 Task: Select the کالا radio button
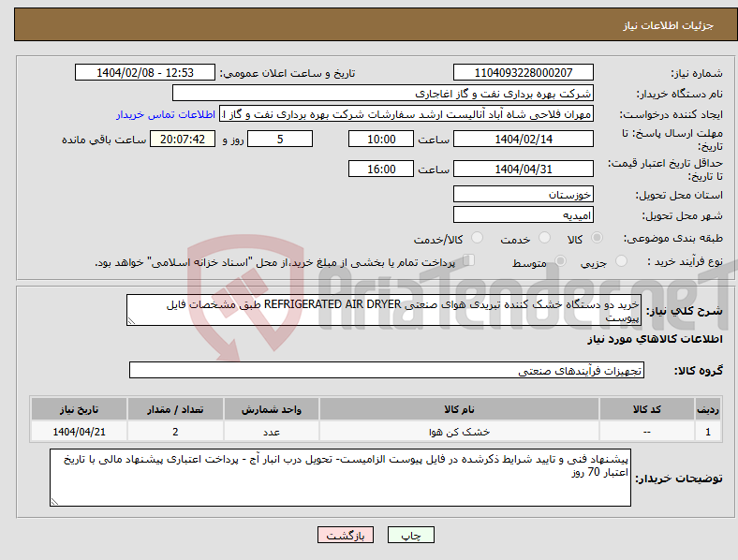click(x=597, y=238)
